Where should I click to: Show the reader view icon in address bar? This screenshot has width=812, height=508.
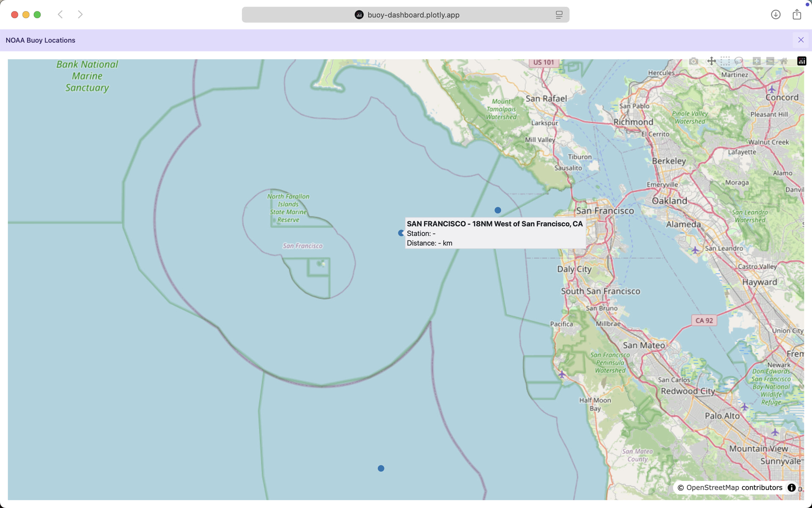[x=559, y=15]
